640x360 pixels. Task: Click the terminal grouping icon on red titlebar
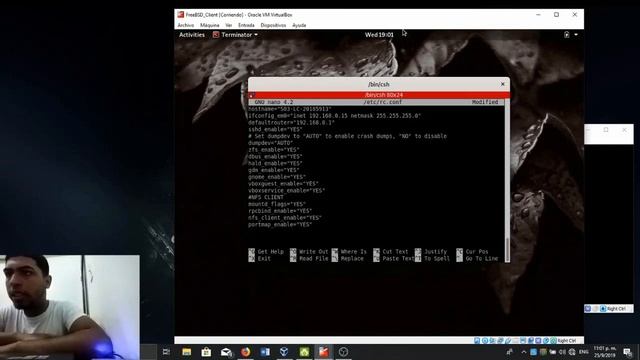251,95
